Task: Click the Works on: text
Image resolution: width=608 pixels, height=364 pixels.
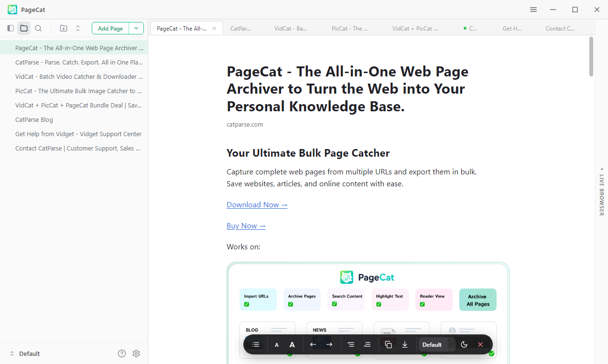Action: click(x=243, y=247)
